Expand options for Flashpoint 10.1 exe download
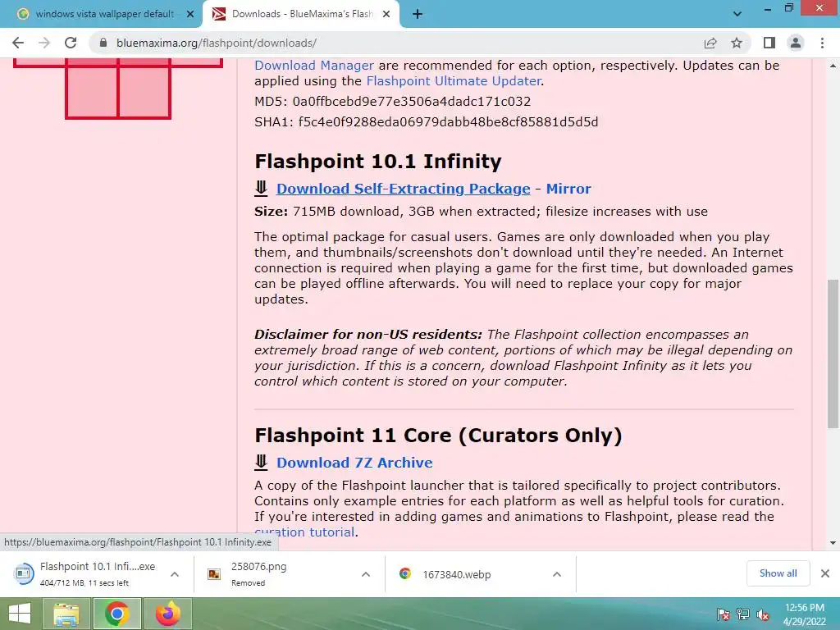 tap(175, 574)
